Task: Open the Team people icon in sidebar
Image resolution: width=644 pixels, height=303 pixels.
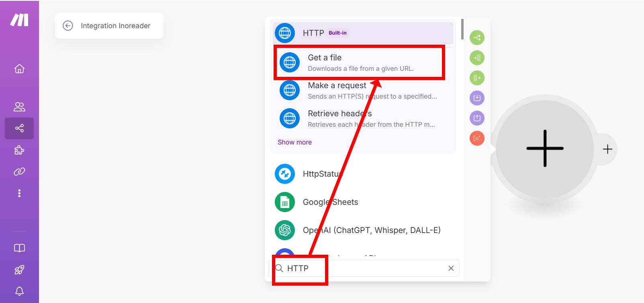Action: pos(19,107)
